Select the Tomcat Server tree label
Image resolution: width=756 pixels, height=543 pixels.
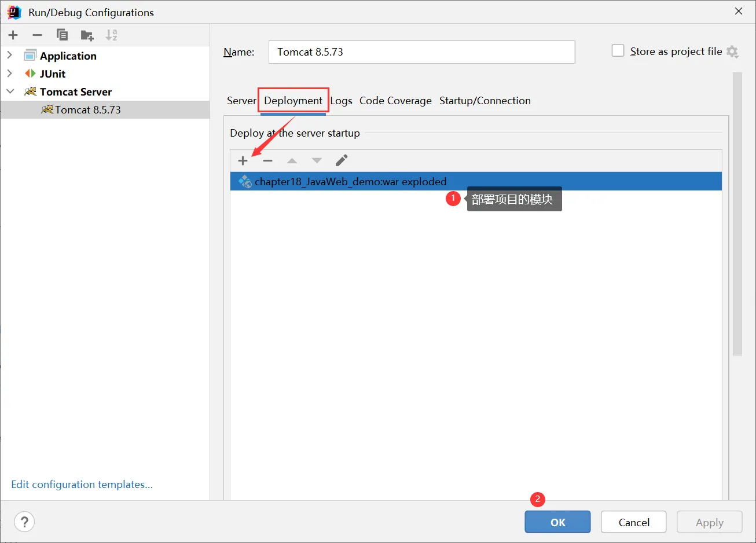tap(76, 92)
